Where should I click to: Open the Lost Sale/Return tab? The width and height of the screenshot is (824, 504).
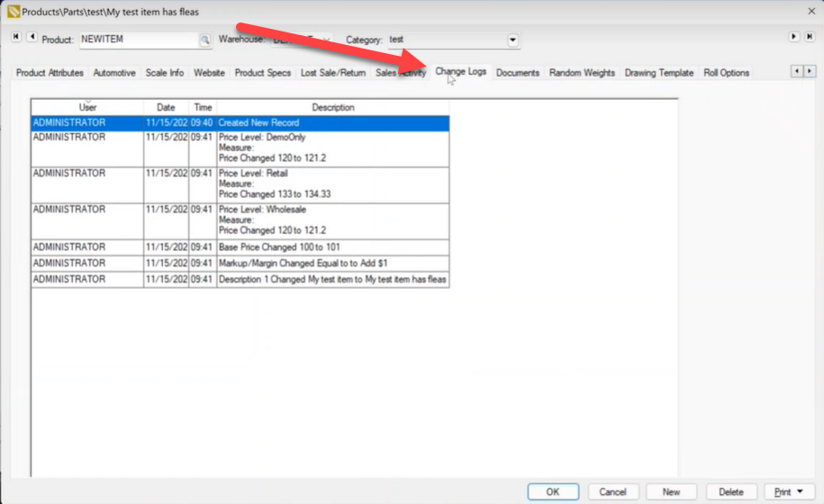pyautogui.click(x=333, y=73)
